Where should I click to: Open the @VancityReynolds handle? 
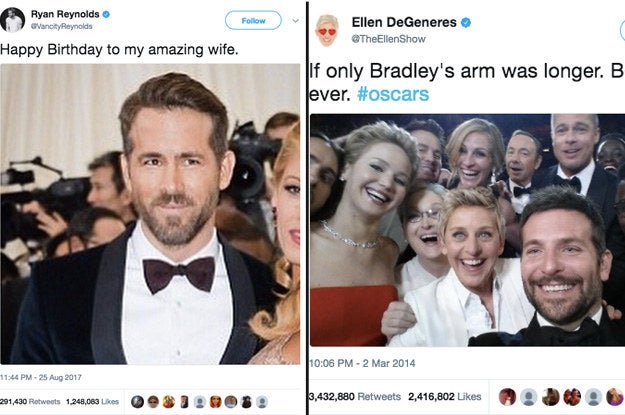(62, 26)
